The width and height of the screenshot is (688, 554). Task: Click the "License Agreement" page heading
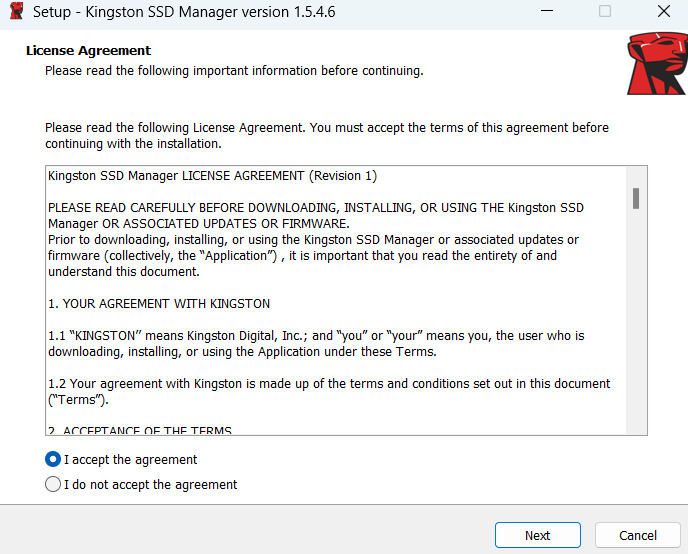click(88, 51)
